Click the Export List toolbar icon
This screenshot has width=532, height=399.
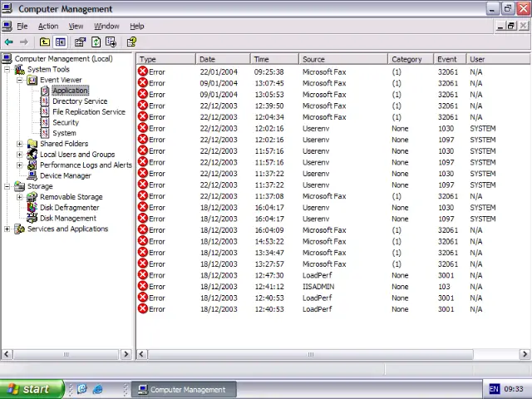point(111,42)
